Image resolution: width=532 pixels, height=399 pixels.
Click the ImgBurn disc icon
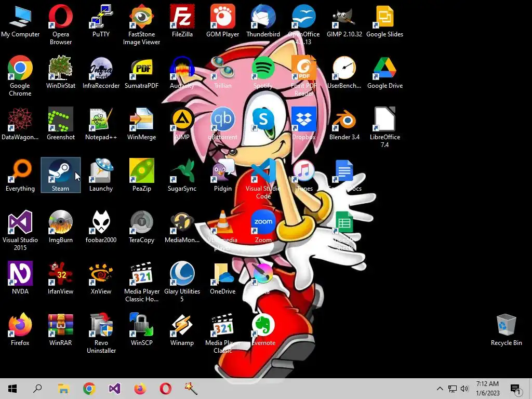click(60, 222)
